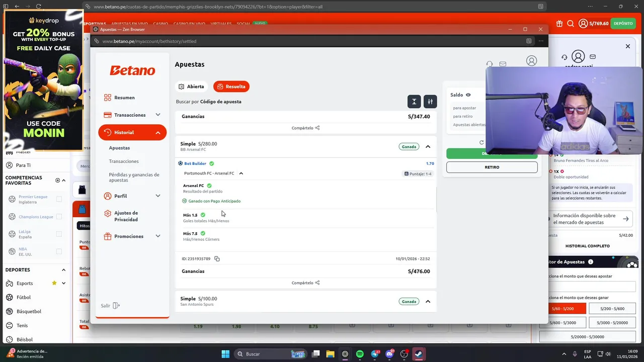This screenshot has height=362, width=644.
Task: Check the LaLiga checkbox
Action: 59,234
